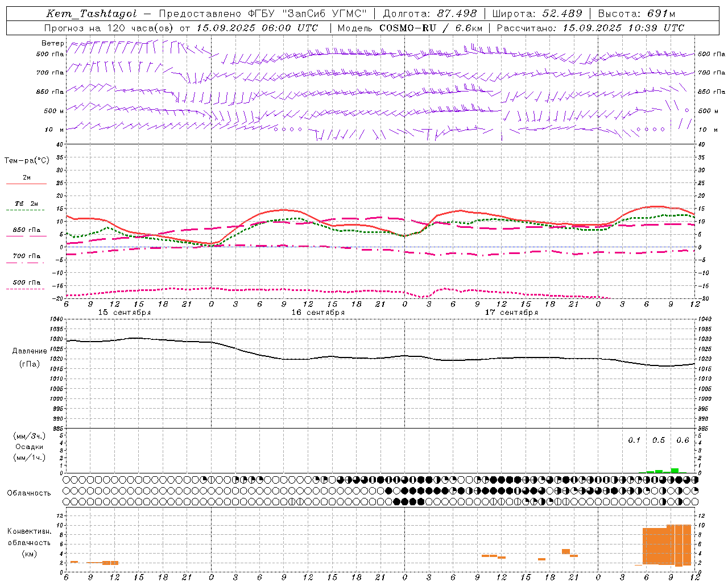This screenshot has width=728, height=582.
Task: Click the tallest green precipitation bar
Action: (675, 471)
